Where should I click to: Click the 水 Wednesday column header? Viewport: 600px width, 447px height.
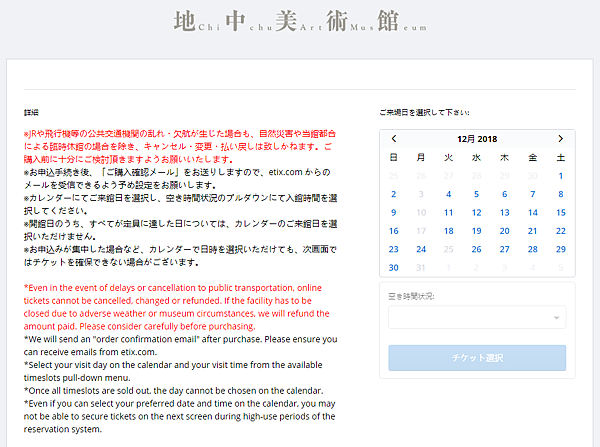pyautogui.click(x=476, y=157)
